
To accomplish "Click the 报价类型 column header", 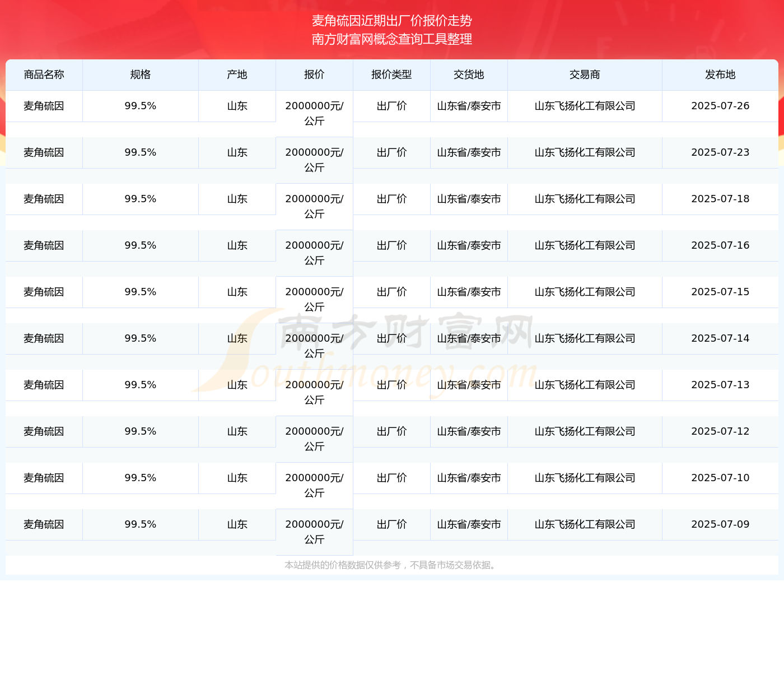I will 391,75.
